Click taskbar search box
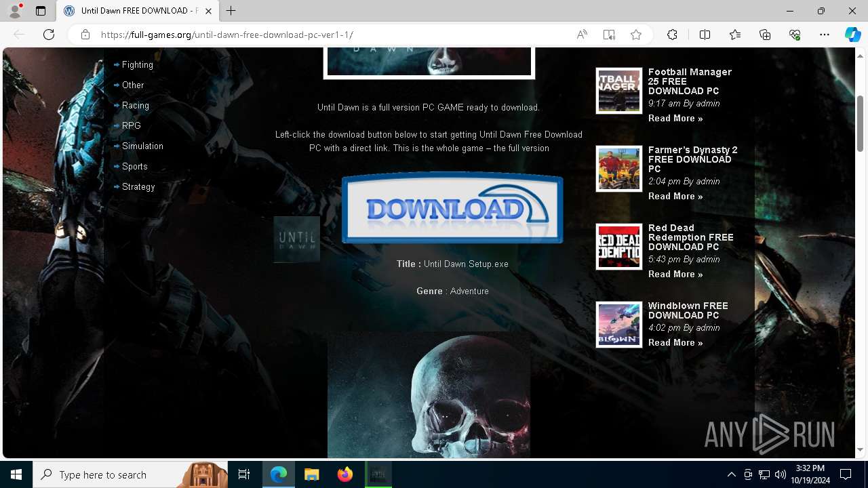The height and width of the screenshot is (488, 868). click(130, 474)
